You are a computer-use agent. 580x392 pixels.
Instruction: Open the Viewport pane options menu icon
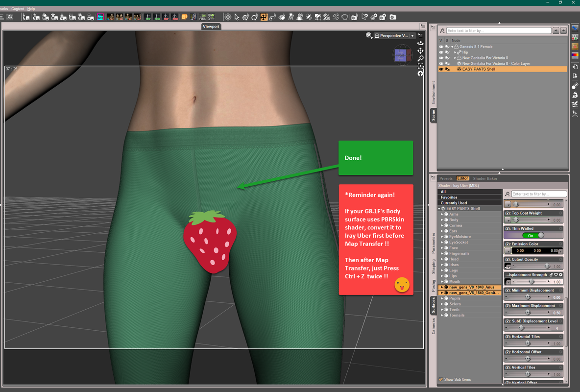423,26
